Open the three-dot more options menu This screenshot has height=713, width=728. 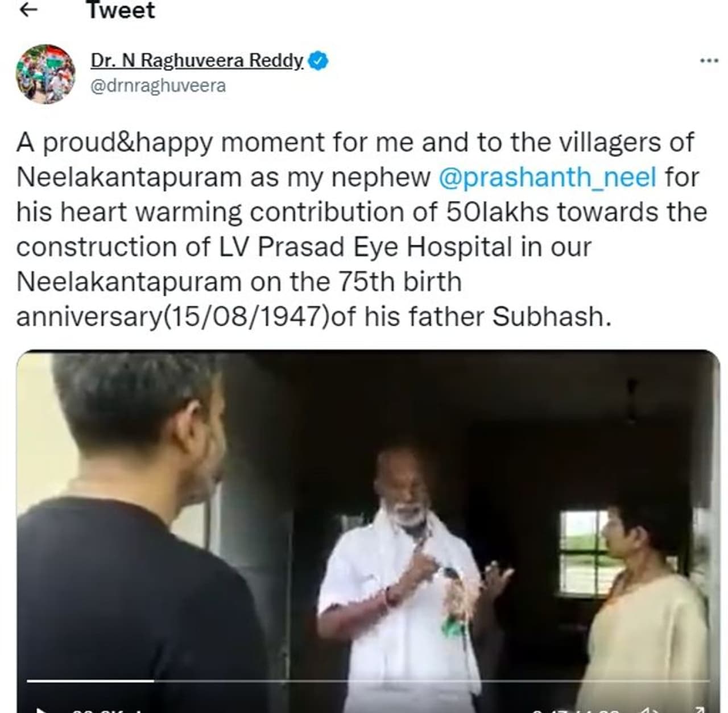click(x=709, y=60)
